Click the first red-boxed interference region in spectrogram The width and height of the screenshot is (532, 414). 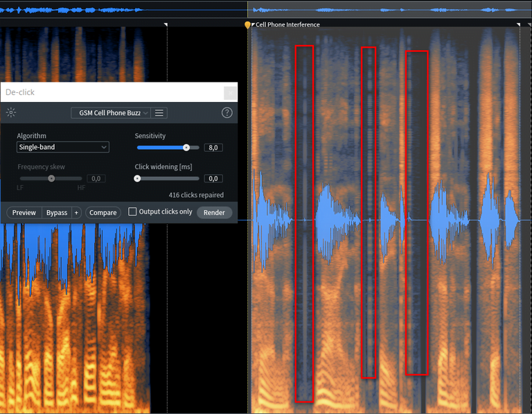(x=304, y=222)
